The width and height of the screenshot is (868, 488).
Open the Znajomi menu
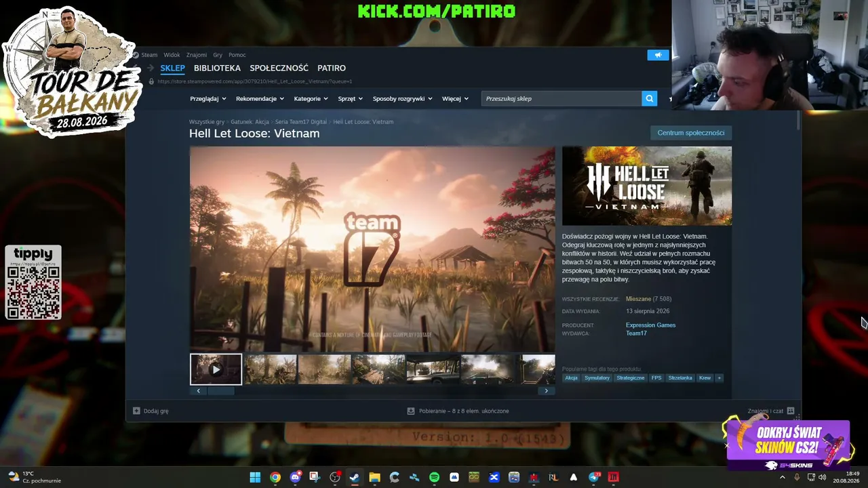tap(197, 55)
